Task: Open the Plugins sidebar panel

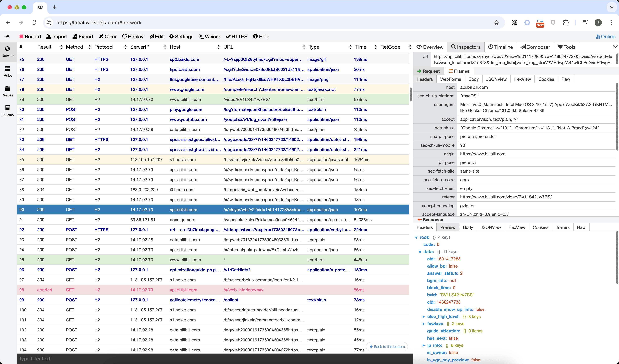Action: click(x=8, y=111)
